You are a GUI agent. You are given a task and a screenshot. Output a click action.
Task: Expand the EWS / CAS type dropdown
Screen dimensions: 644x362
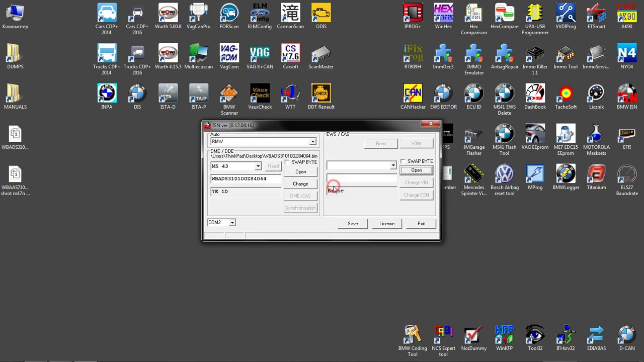pos(393,165)
